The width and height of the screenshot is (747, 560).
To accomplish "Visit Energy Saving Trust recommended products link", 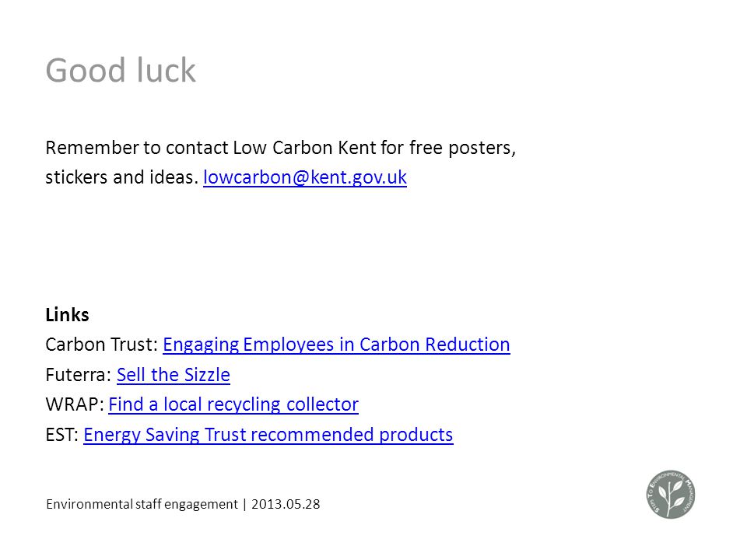I will click(268, 435).
